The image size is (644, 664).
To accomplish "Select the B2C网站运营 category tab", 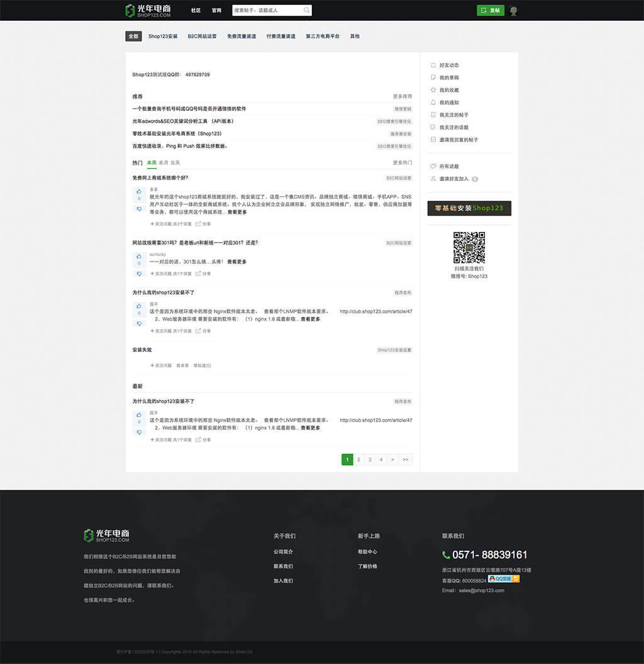I will click(x=202, y=36).
